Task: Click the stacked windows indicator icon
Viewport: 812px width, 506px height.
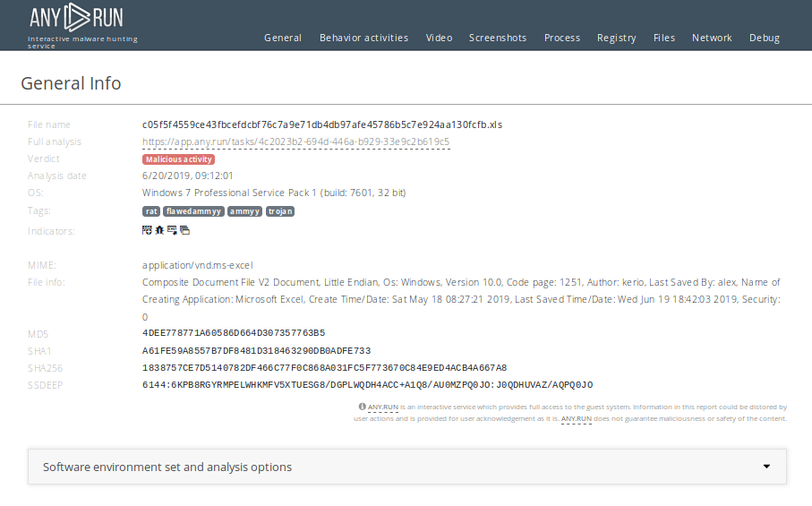Action: click(x=184, y=230)
